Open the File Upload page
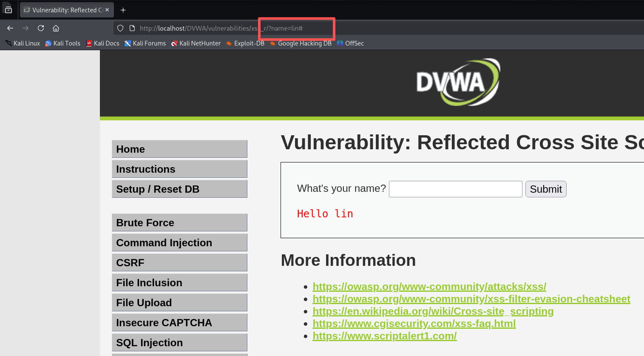 click(x=179, y=302)
